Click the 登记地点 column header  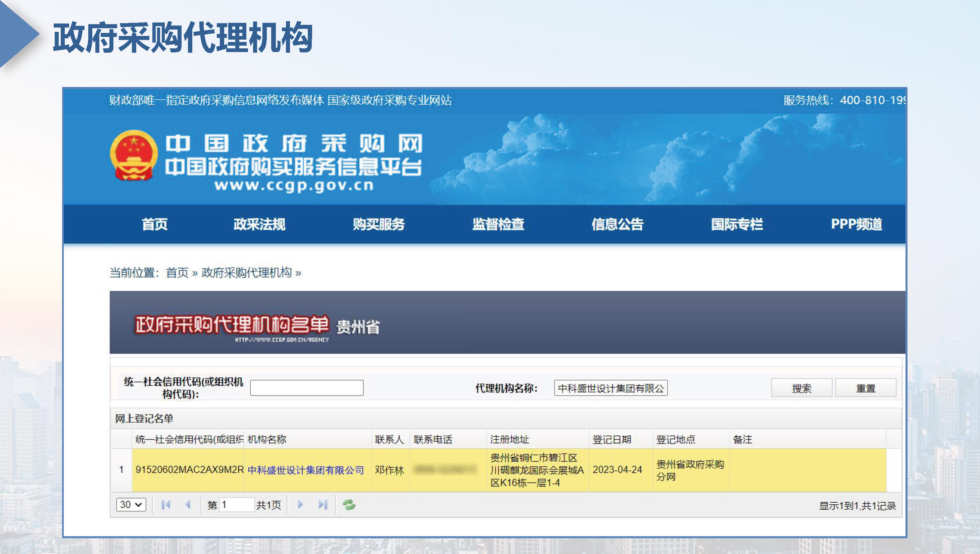point(691,439)
